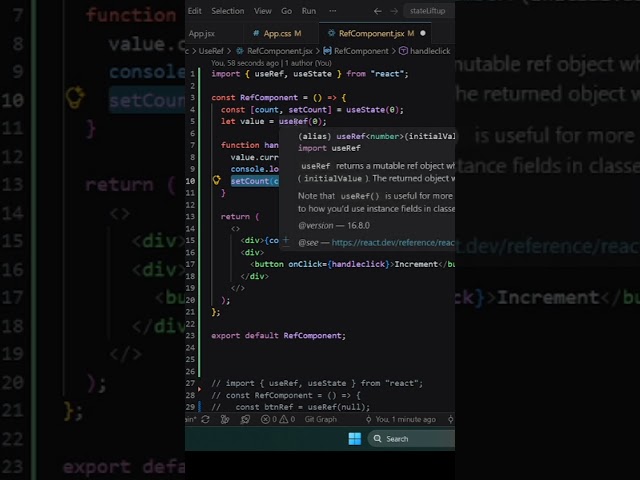
Task: Switch to the App.css tab
Action: pyautogui.click(x=282, y=33)
